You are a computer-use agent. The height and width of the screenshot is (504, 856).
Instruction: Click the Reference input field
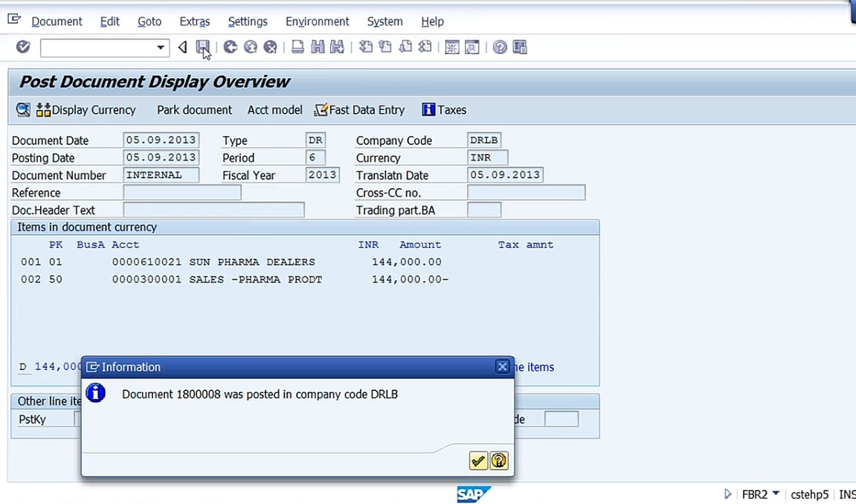click(x=181, y=193)
